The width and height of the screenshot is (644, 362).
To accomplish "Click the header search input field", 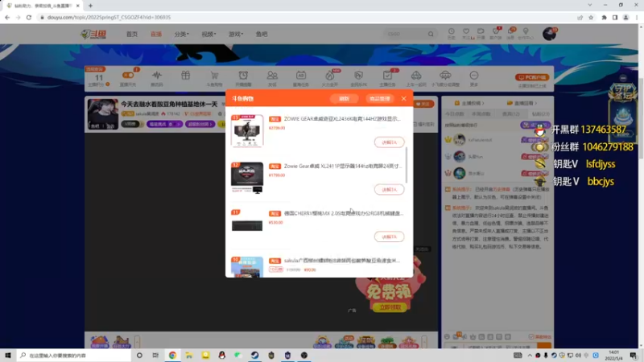I will pyautogui.click(x=406, y=34).
